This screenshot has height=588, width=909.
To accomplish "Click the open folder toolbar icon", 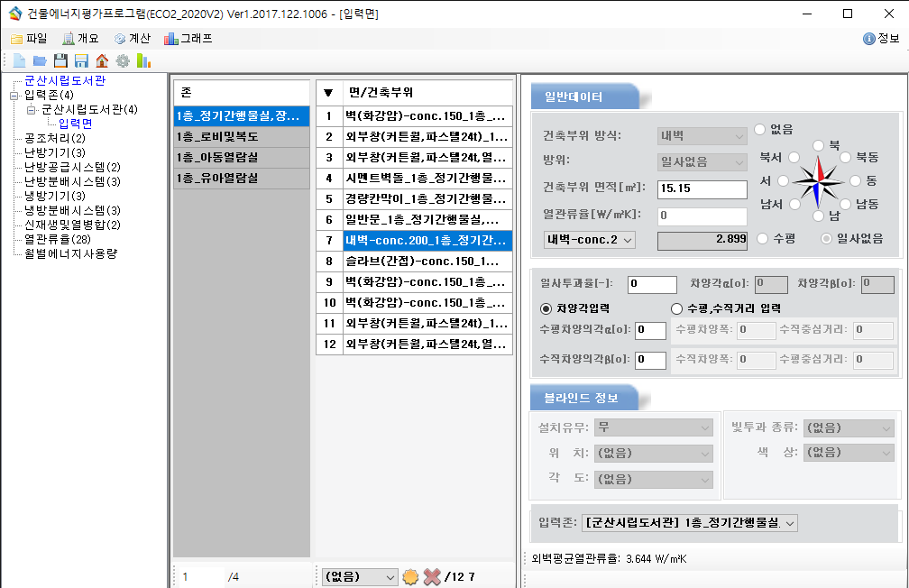I will point(40,60).
